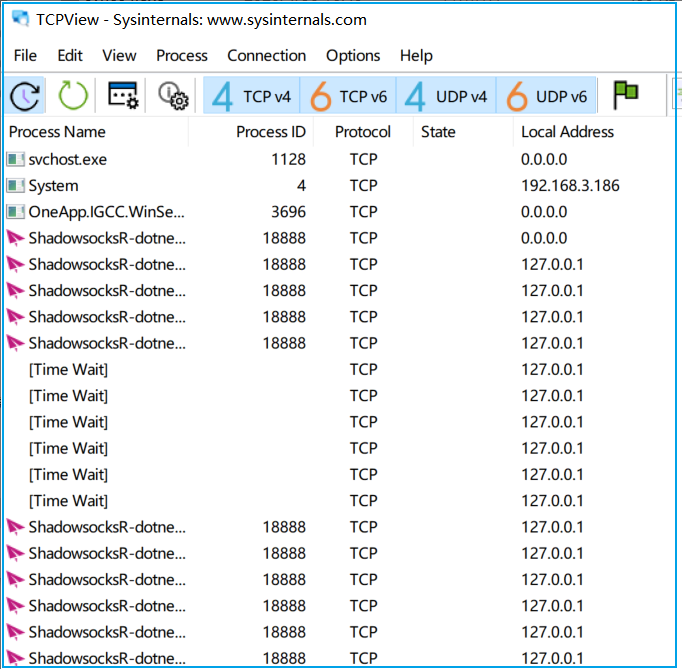
Task: Toggle the TCP v4 filter
Action: pos(251,96)
